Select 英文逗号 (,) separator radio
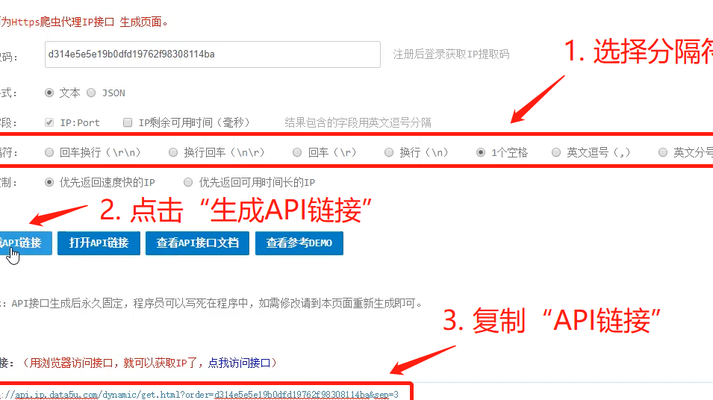 [x=556, y=153]
